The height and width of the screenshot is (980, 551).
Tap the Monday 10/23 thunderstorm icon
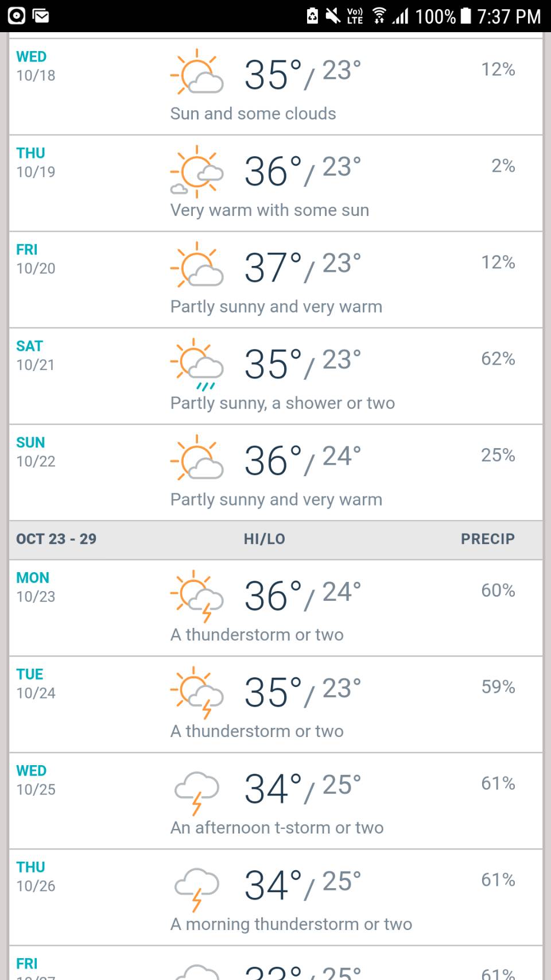(197, 596)
